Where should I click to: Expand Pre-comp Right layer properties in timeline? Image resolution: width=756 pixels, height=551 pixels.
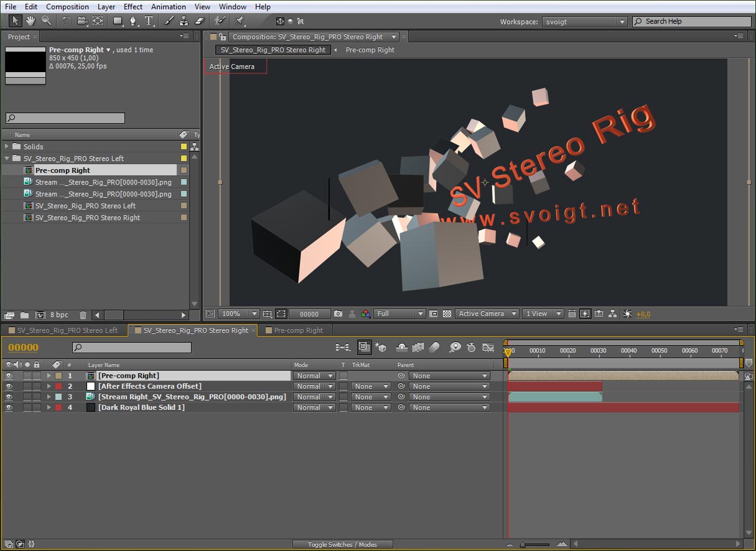tap(49, 376)
